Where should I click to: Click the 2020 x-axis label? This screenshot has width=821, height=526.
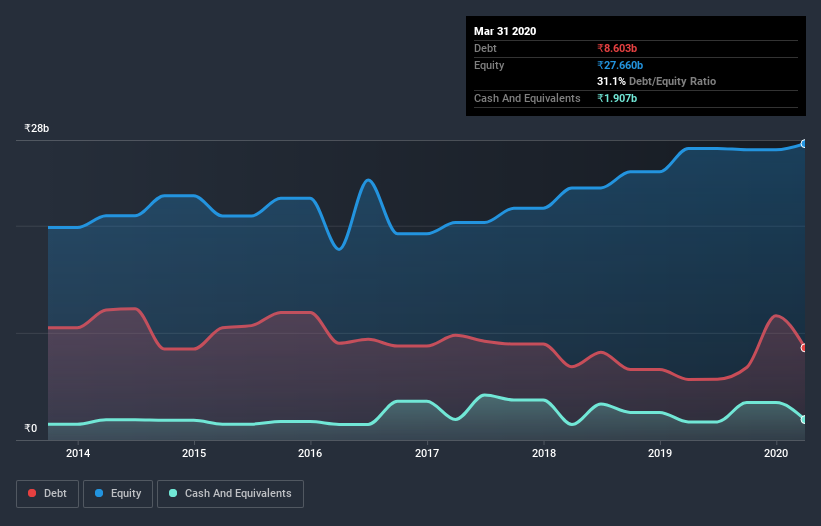(x=776, y=453)
